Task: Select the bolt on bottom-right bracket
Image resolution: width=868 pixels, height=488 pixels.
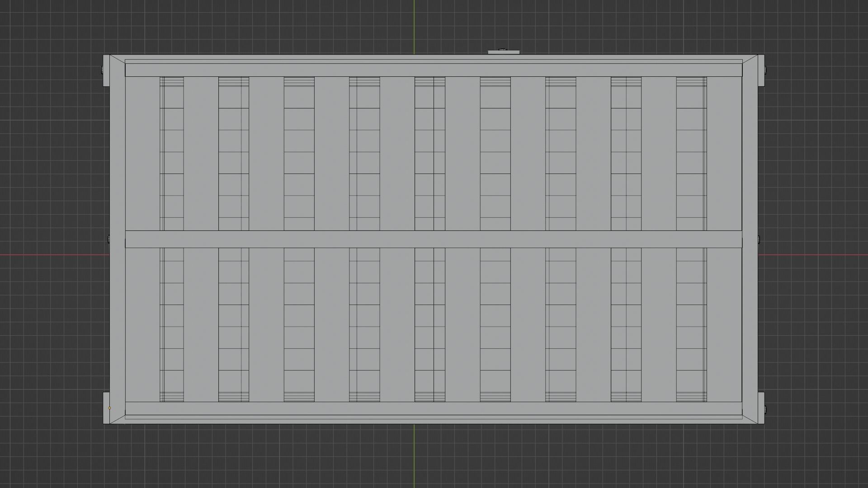Action: (765, 409)
